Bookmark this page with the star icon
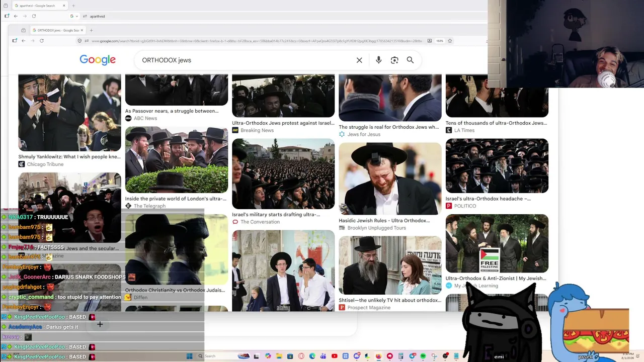Image resolution: width=644 pixels, height=362 pixels. 450,41
